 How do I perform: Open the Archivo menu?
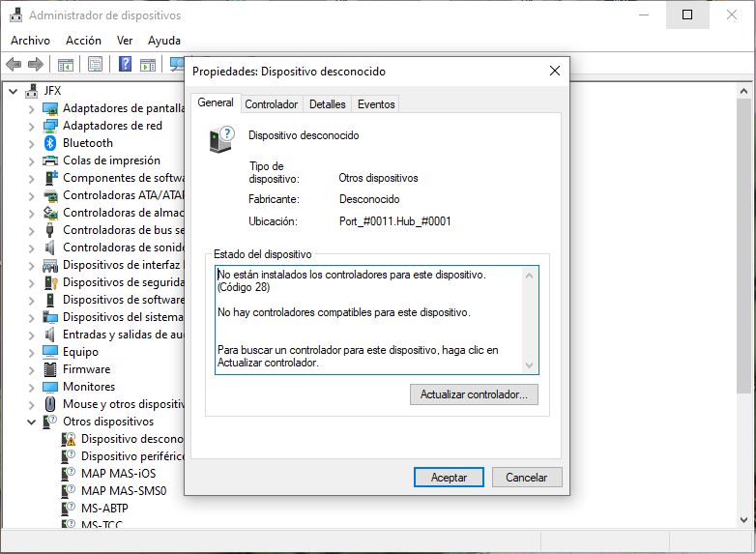[x=30, y=41]
